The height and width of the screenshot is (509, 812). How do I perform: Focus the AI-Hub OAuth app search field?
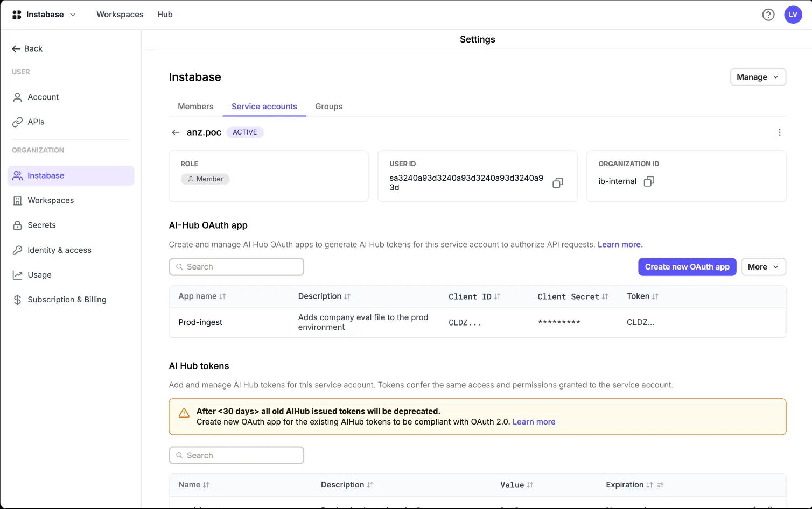(236, 267)
